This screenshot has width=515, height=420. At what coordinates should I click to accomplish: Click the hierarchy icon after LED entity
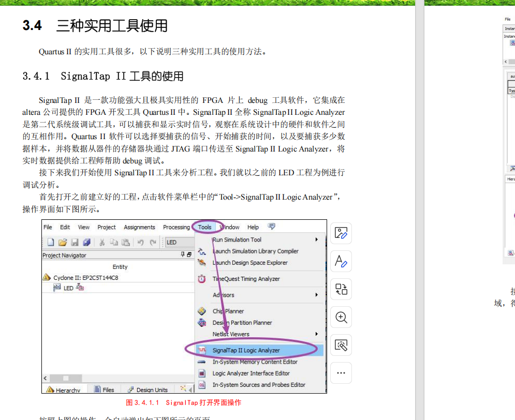point(80,288)
